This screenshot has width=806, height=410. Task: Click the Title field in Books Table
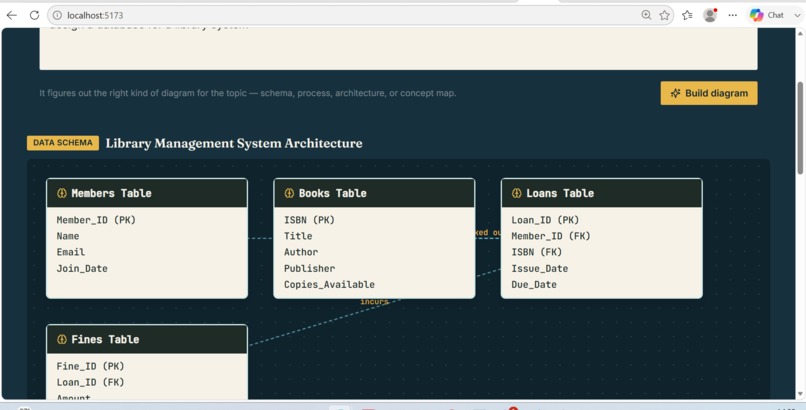tap(298, 236)
